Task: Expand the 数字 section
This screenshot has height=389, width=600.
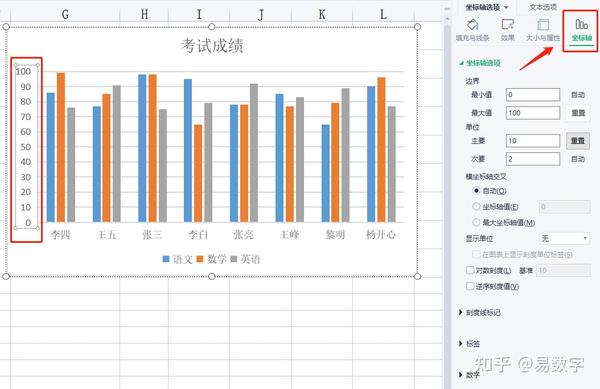Action: (469, 375)
